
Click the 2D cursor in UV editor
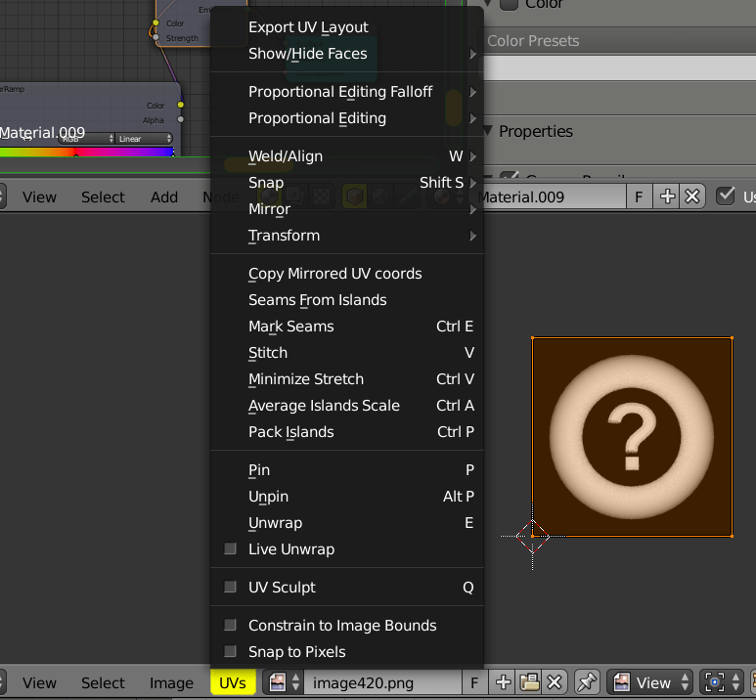click(x=532, y=536)
